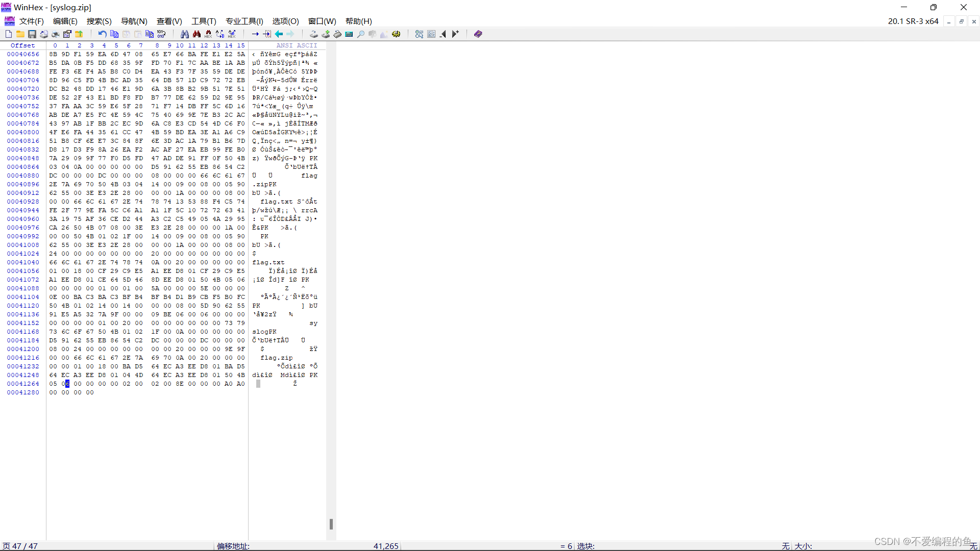Screen dimensions: 980x551
Task: Open general options with the gears icon
Action: 397,34
